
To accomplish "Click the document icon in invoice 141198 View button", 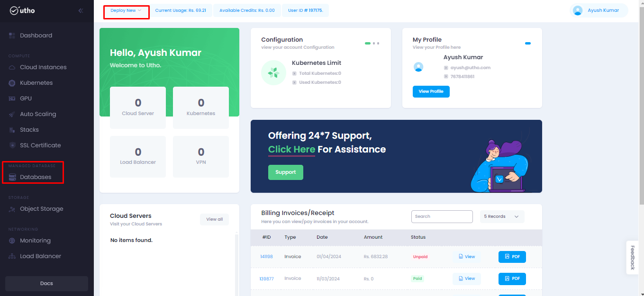I will (461, 257).
